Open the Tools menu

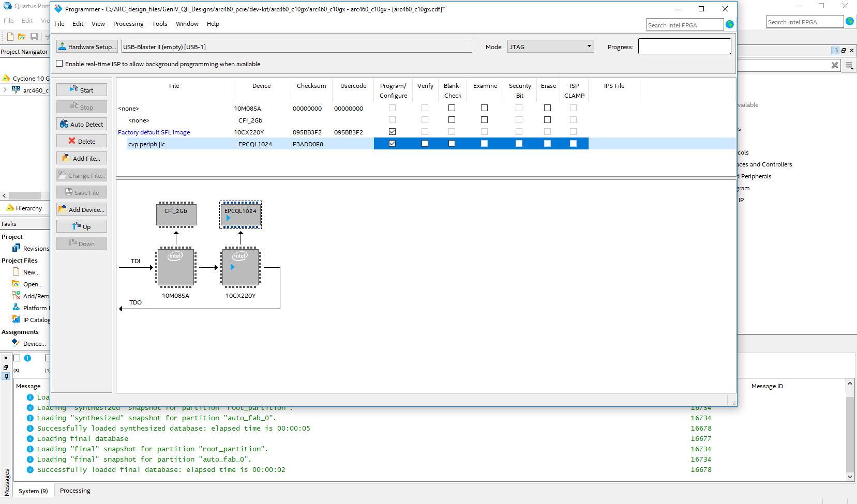[159, 24]
